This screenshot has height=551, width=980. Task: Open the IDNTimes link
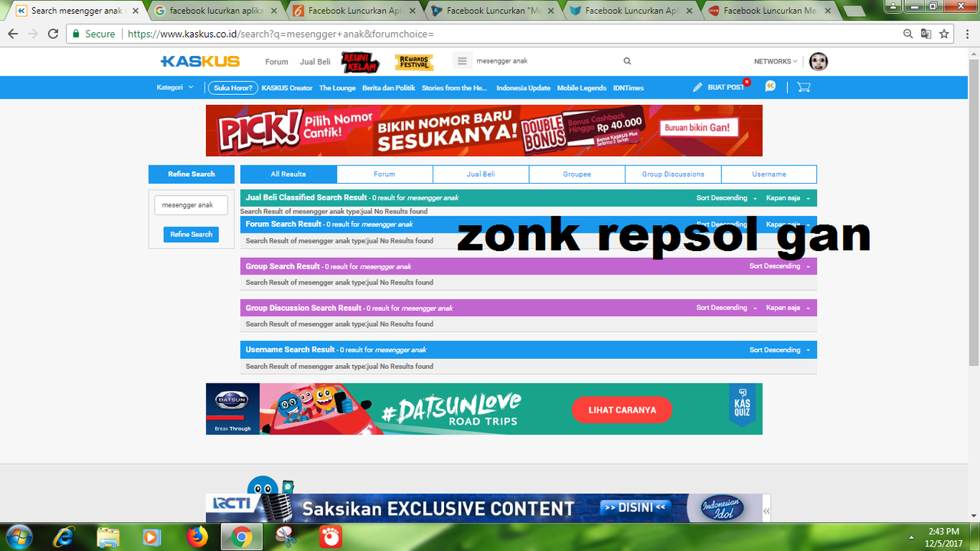pos(628,88)
